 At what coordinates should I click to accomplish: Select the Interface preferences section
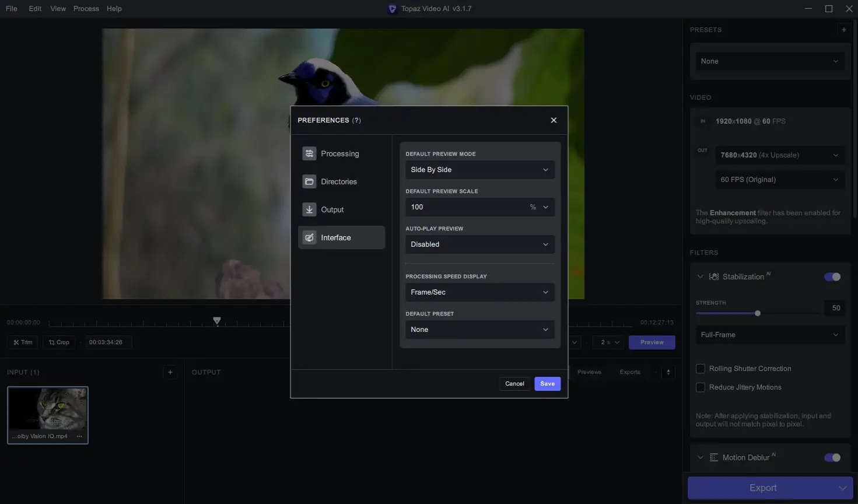341,237
